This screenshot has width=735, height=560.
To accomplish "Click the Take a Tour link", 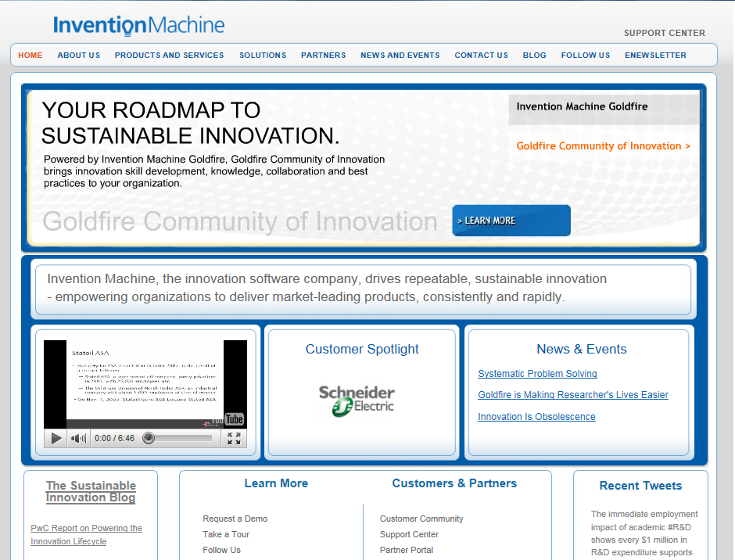I will [x=226, y=534].
